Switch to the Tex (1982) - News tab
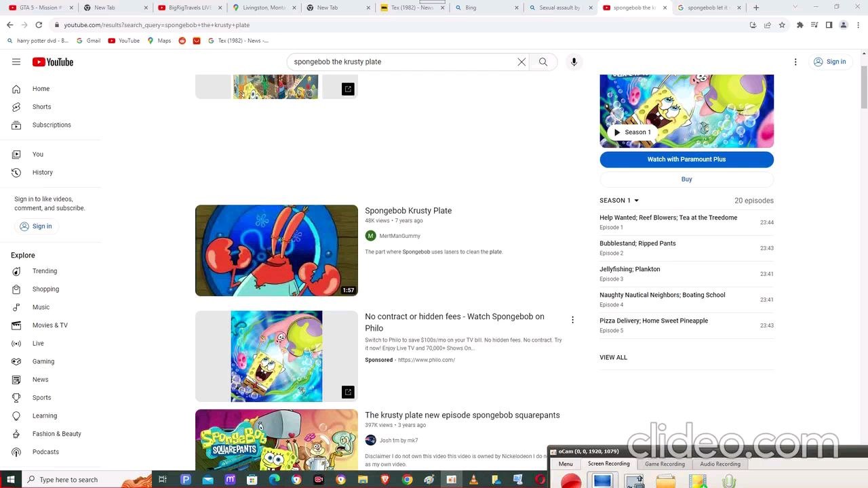Viewport: 868px width, 488px height. point(412,7)
